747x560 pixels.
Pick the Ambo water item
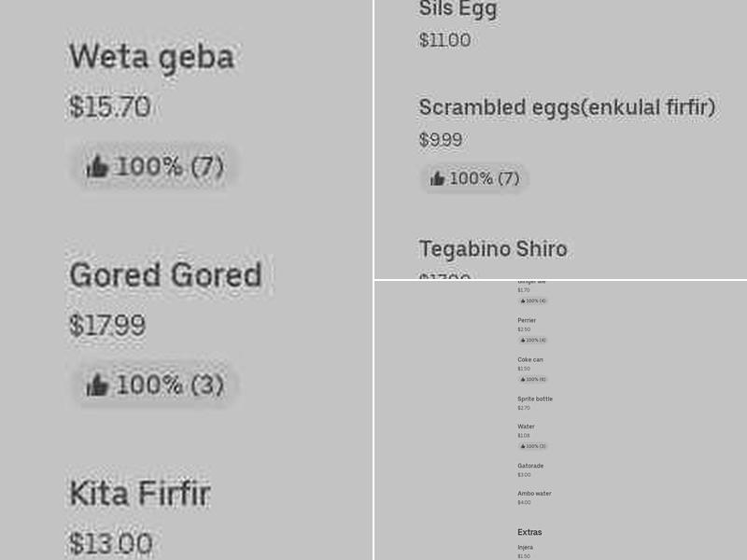534,494
